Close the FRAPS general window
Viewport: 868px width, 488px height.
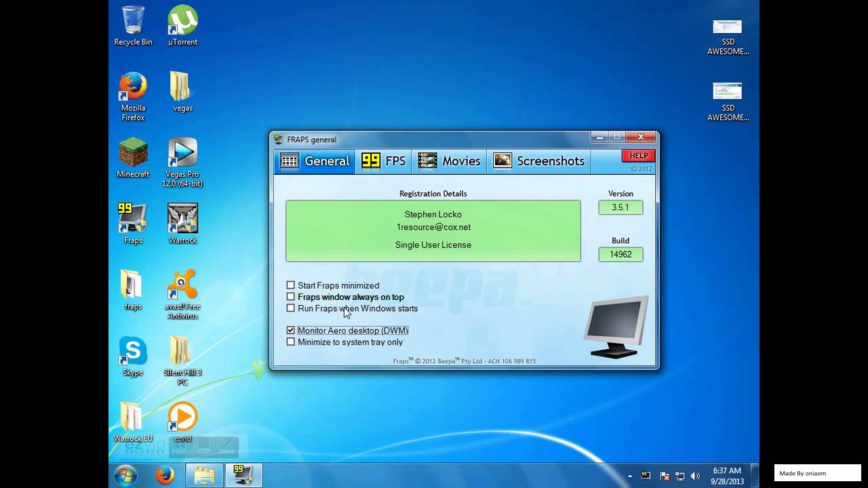[x=641, y=138]
